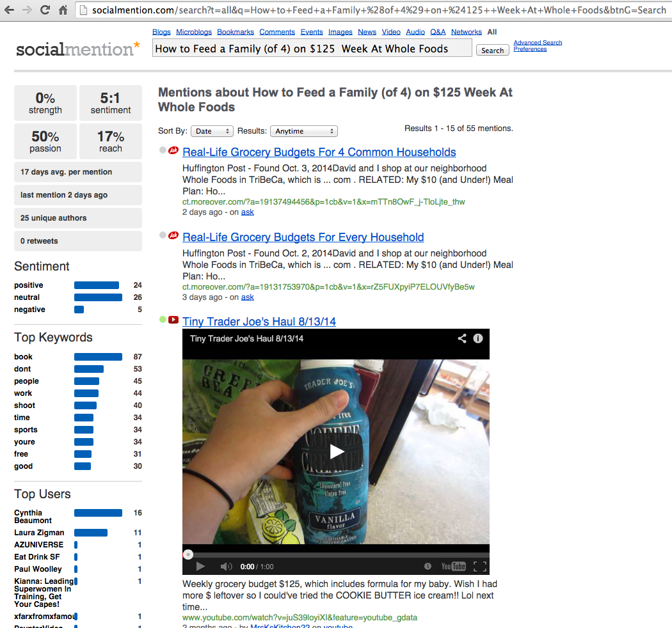Switch to the Networks search category
This screenshot has width=672, height=628.
click(x=467, y=32)
